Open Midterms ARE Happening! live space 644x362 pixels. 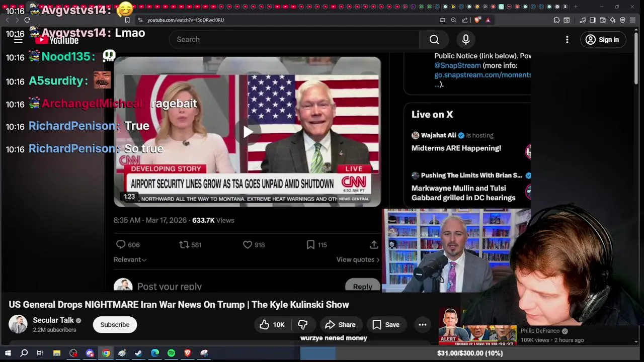point(456,148)
